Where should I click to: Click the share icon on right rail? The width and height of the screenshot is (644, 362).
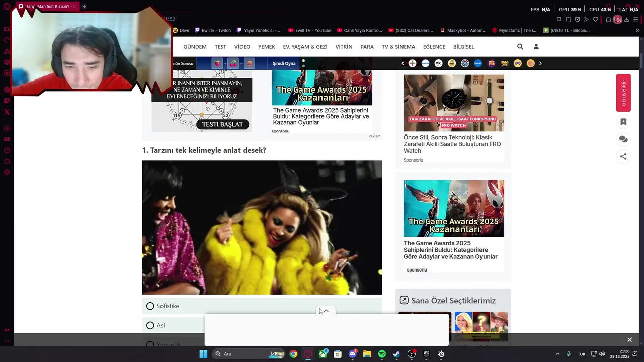[x=623, y=156]
